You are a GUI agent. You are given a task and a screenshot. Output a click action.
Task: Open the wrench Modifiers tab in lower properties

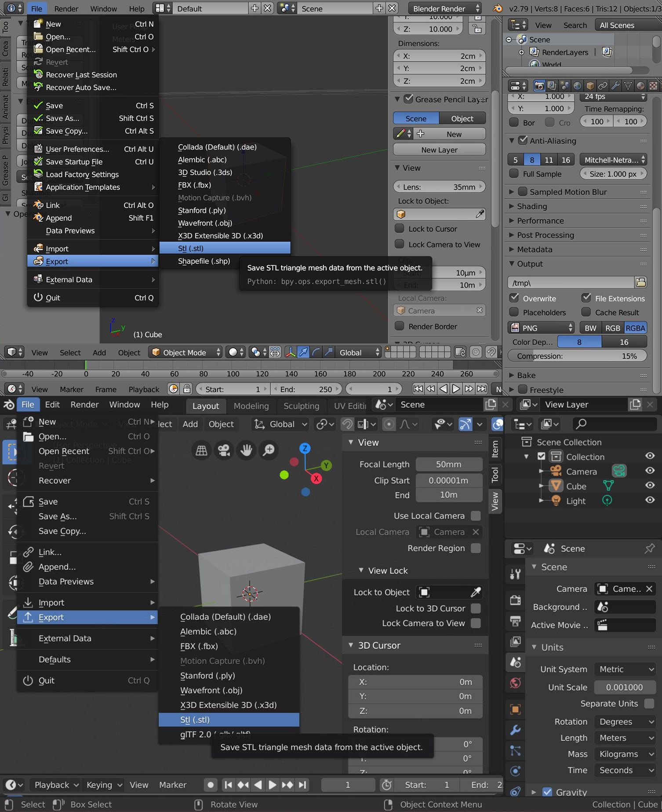(515, 730)
